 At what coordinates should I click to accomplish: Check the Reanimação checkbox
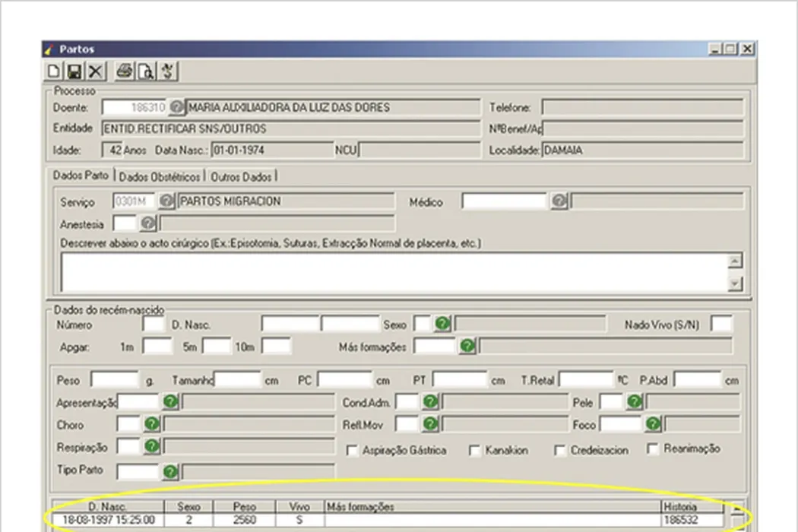tap(653, 448)
